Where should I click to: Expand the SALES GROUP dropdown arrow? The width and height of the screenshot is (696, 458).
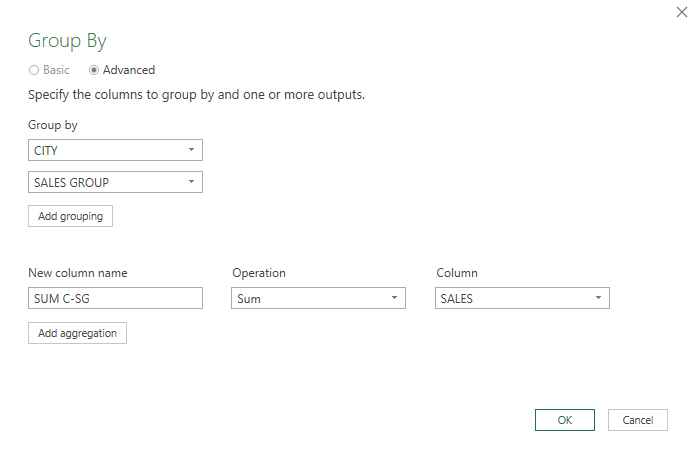[191, 182]
